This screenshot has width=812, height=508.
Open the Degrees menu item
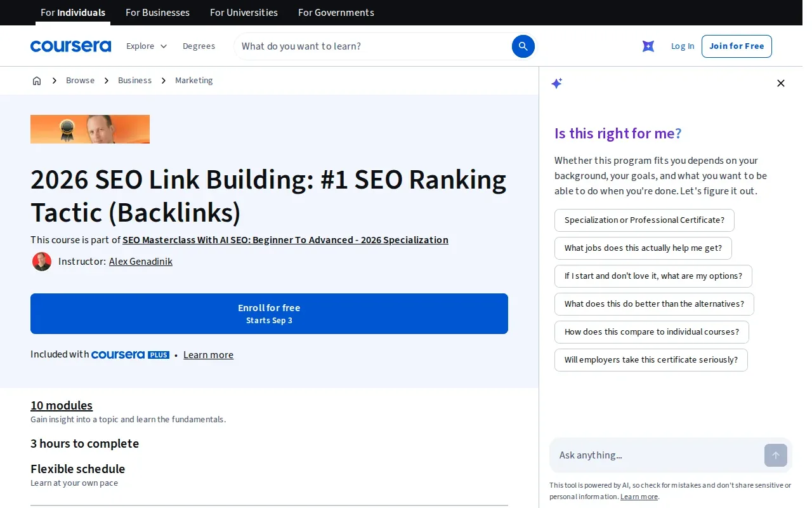pos(199,46)
